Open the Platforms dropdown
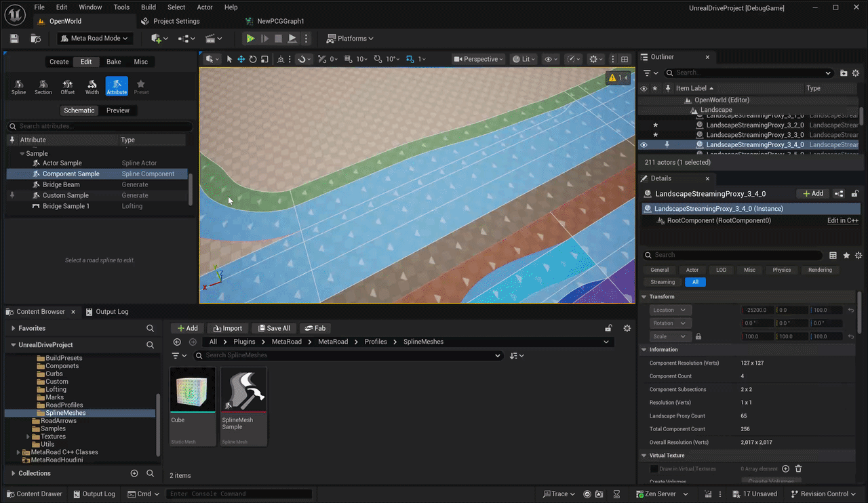This screenshot has width=868, height=503. [x=350, y=39]
